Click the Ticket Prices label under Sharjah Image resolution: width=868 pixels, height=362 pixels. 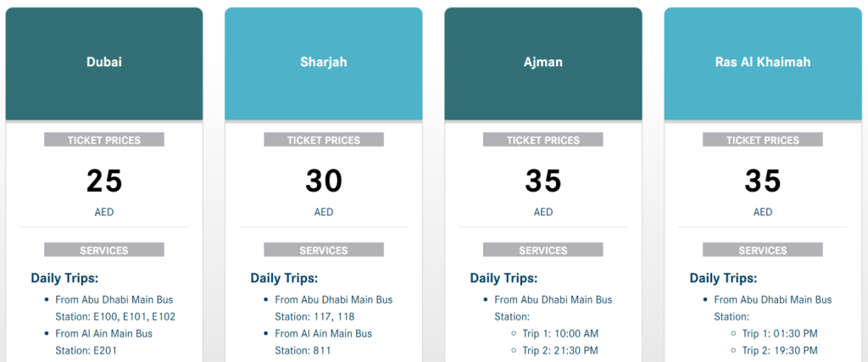click(324, 140)
